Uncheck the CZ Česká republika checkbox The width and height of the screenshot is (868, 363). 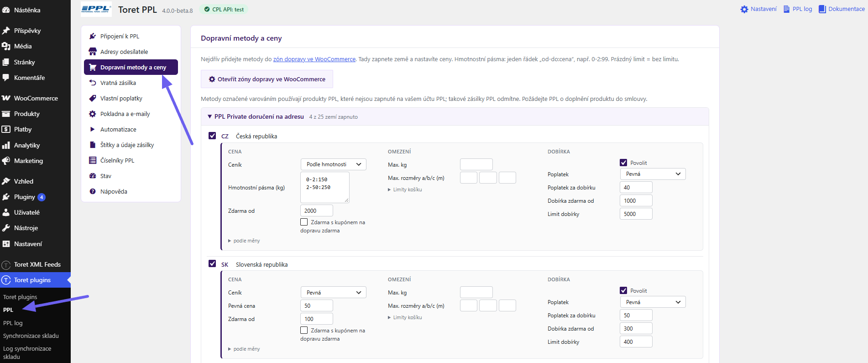(212, 136)
